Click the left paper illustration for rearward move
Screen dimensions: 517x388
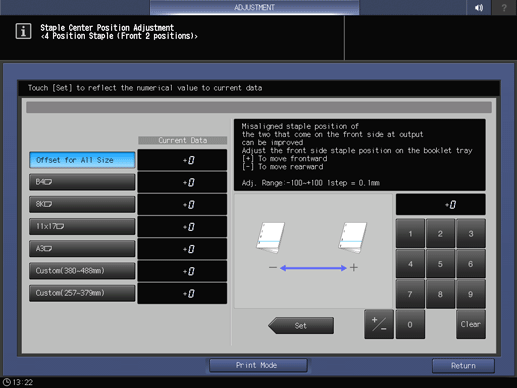click(271, 237)
